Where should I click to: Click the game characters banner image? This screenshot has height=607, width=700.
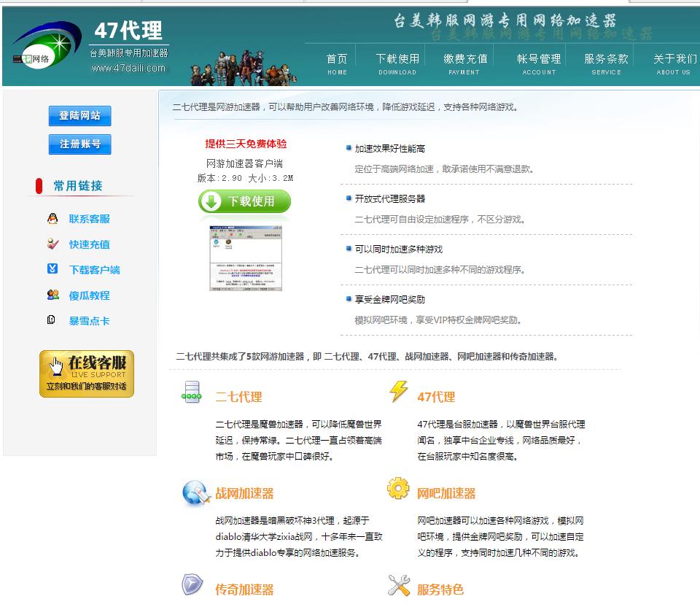point(244,68)
